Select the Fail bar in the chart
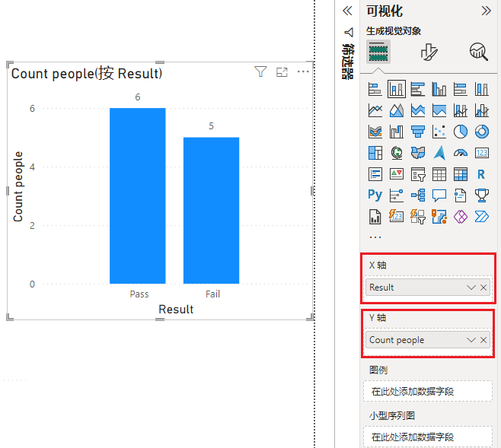501x448 pixels. 211,211
